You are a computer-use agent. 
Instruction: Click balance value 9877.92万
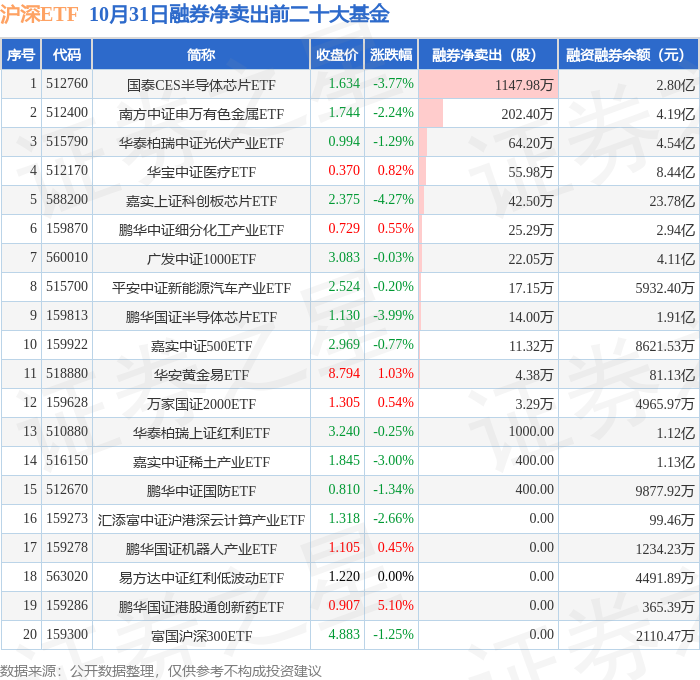click(x=665, y=491)
